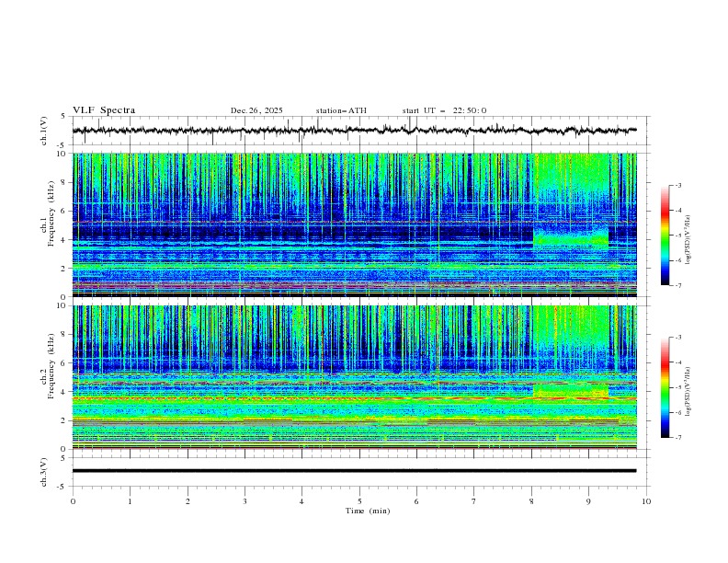Viewport: 728px width, 563px height.
Task: Click the flat black ch.3 voltage trace
Action: (354, 471)
